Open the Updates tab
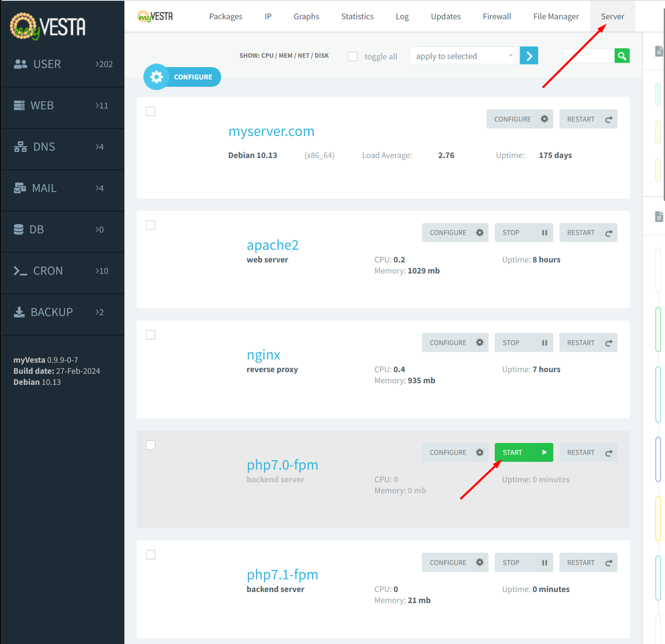Image resolution: width=665 pixels, height=644 pixels. tap(446, 16)
